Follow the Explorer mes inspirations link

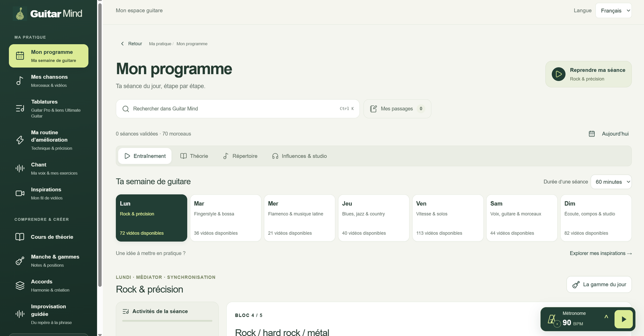tap(601, 253)
